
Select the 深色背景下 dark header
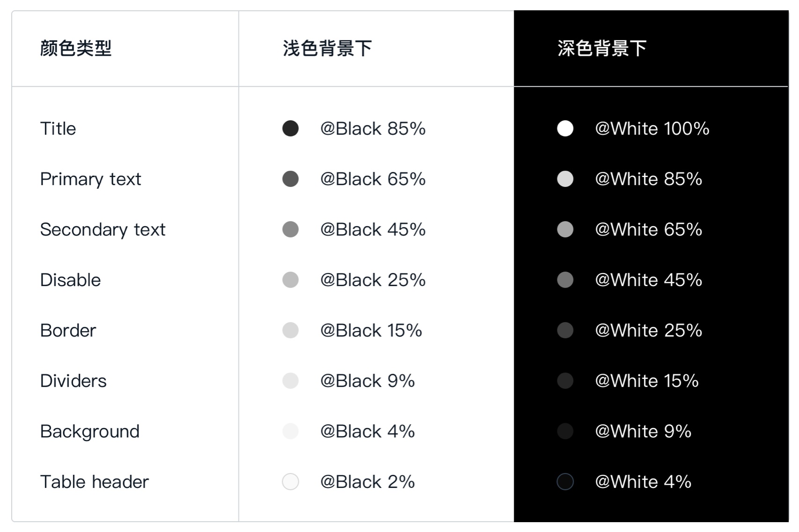602,48
